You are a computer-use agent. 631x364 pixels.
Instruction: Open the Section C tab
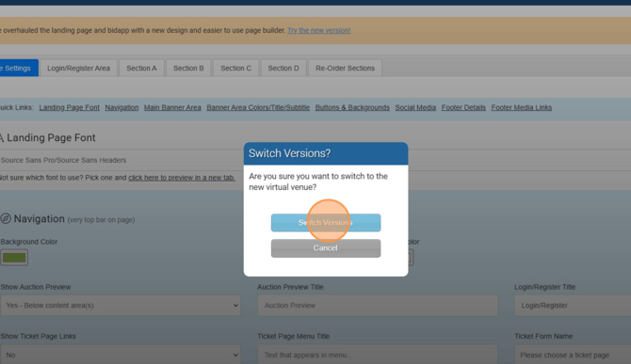point(235,69)
